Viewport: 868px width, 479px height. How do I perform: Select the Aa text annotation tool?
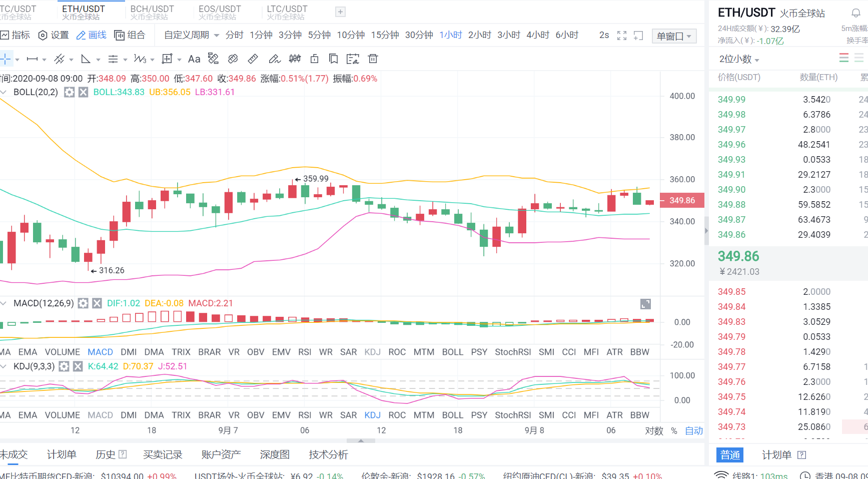194,59
